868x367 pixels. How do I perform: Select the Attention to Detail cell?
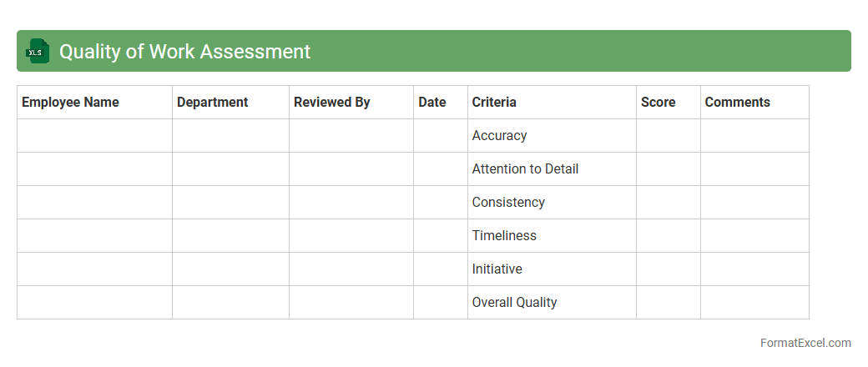click(x=525, y=169)
